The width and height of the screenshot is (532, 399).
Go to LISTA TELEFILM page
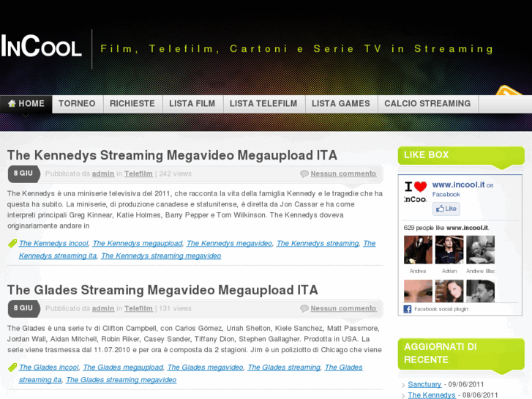(263, 103)
